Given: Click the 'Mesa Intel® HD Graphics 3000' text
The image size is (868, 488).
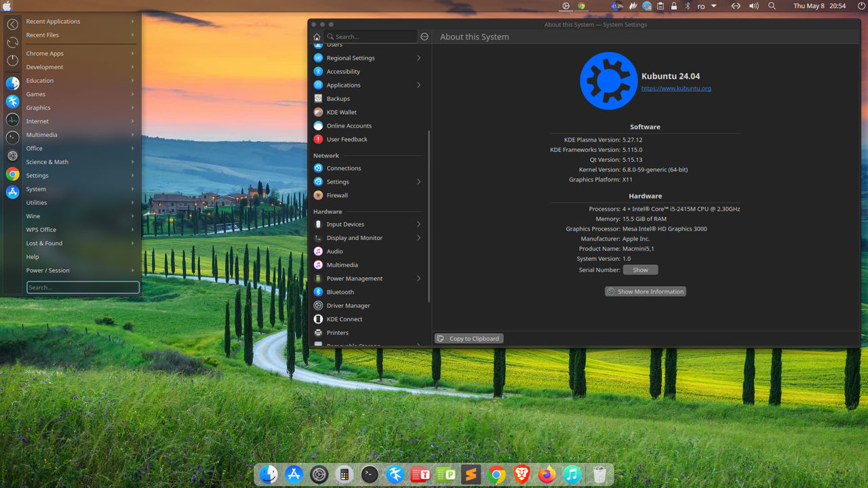Looking at the screenshot, I should [665, 228].
